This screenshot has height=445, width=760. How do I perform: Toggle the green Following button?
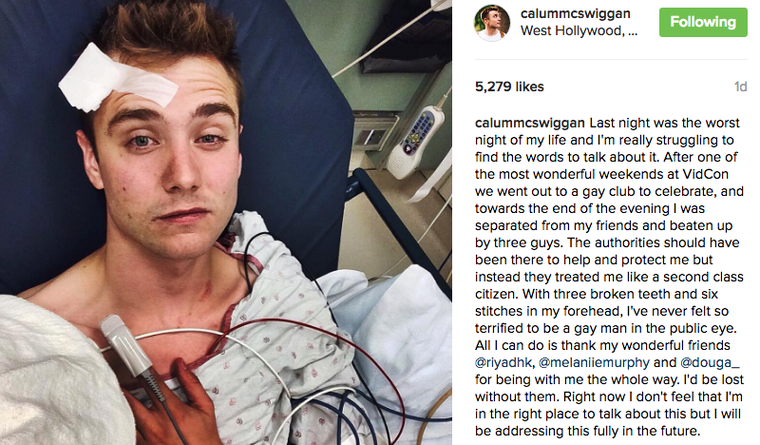[x=703, y=22]
